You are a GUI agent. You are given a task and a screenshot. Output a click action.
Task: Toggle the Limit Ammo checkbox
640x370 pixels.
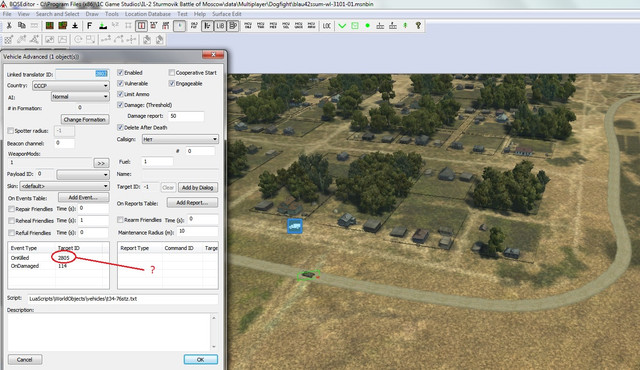tap(120, 94)
